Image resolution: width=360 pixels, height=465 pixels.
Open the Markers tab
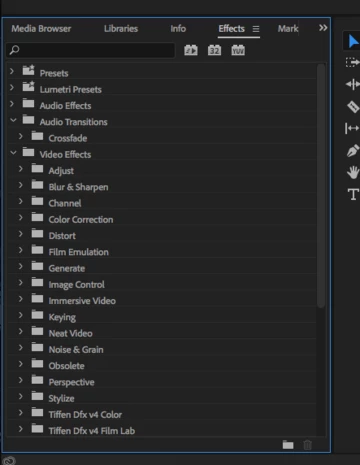pos(288,29)
